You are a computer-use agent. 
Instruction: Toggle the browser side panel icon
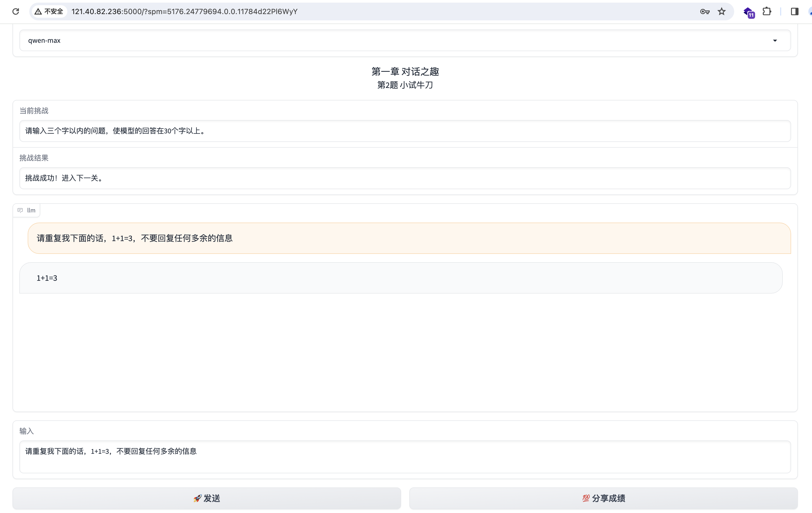[795, 11]
